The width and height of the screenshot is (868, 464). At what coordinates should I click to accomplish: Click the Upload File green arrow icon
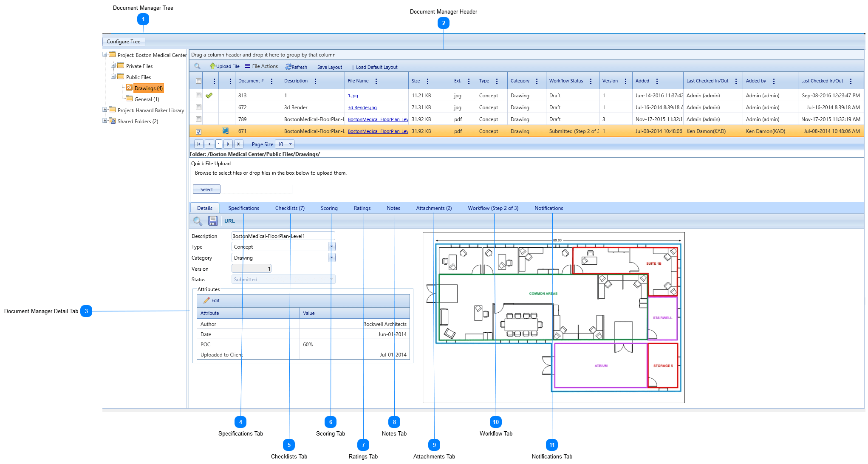tap(212, 66)
